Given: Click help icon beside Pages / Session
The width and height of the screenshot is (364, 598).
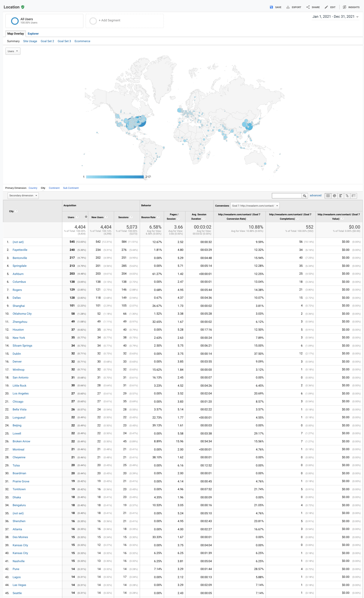Looking at the screenshot, I should click(179, 219).
